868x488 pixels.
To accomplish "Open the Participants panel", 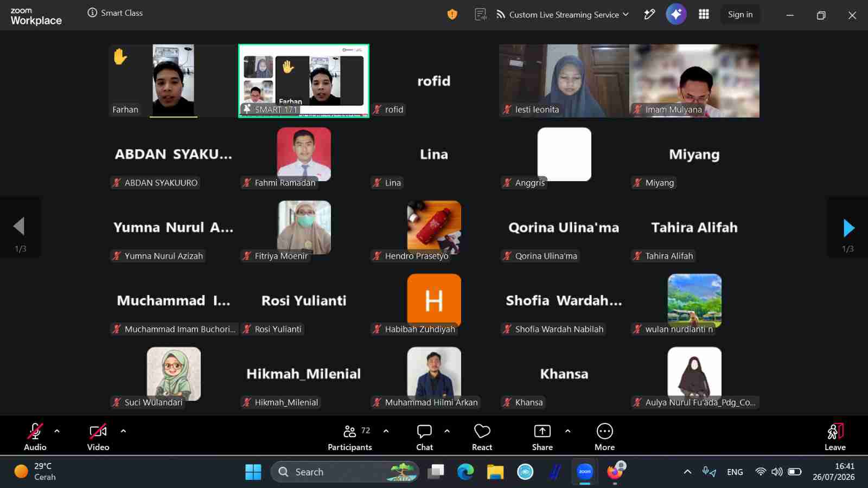I will tap(350, 436).
